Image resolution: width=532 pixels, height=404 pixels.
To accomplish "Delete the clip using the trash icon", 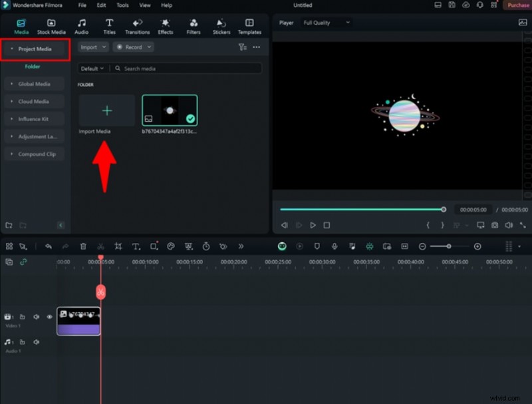I will point(83,246).
